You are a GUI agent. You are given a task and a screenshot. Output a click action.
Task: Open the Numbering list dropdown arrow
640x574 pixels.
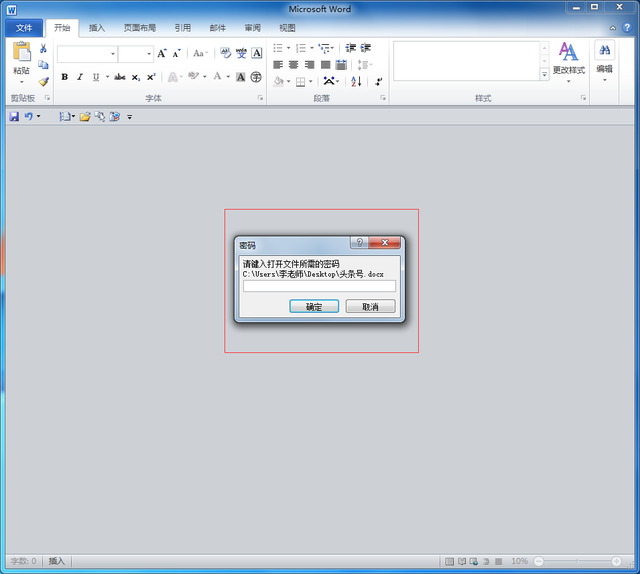(312, 48)
